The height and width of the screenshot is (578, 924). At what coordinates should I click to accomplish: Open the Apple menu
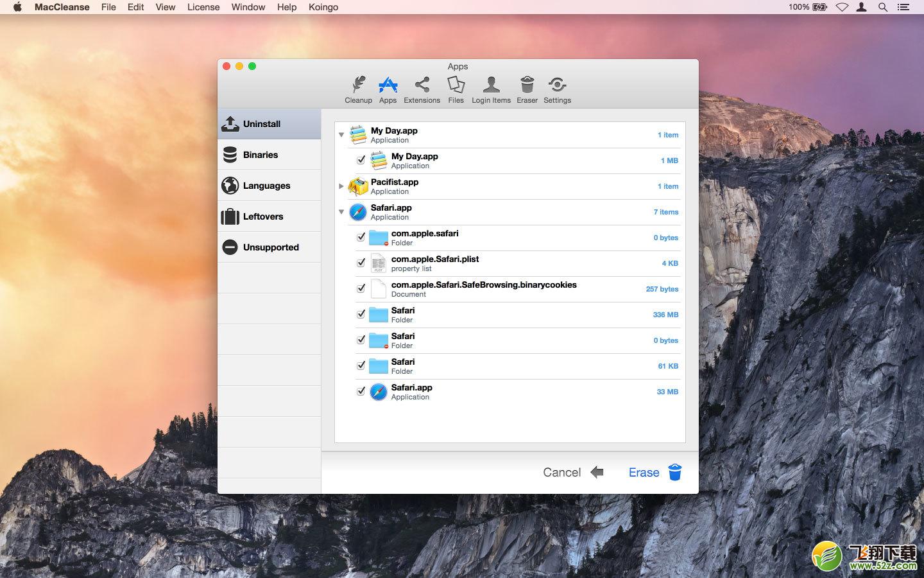(17, 7)
